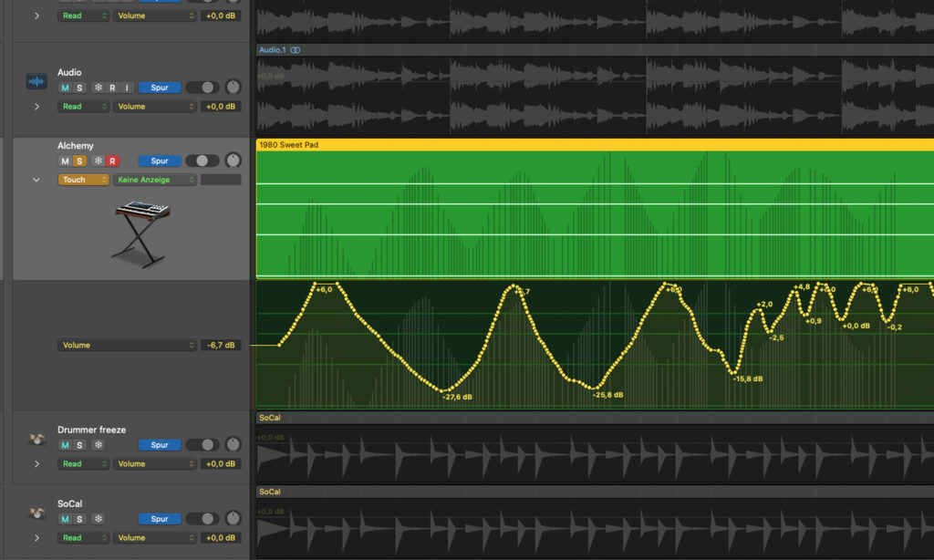Click the -6,7 dB automation value field
Screen dimensions: 934x560
tap(221, 345)
